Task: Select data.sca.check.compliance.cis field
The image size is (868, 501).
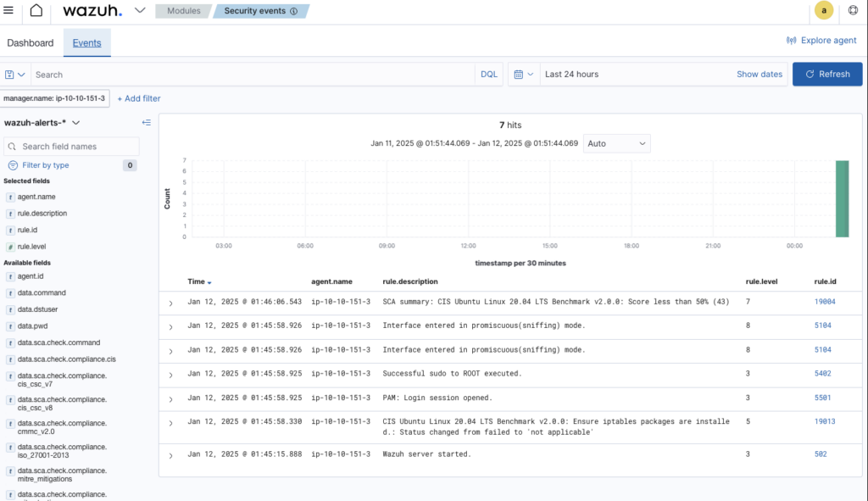Action: (66, 359)
